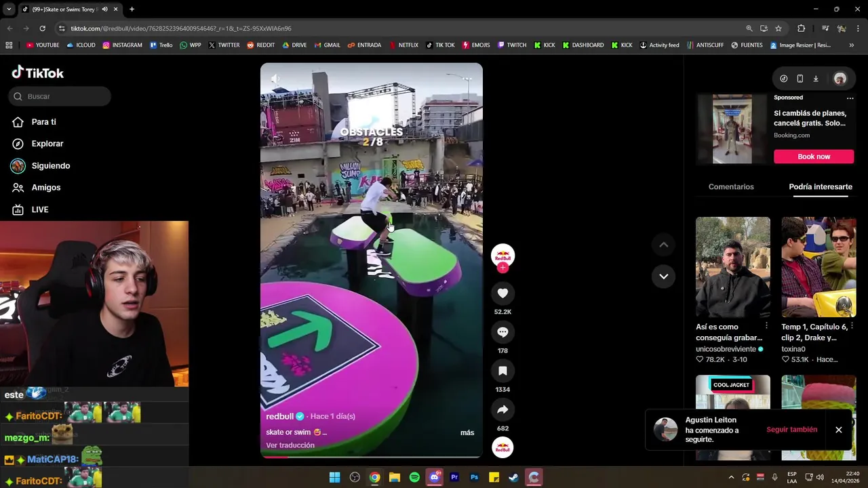The width and height of the screenshot is (868, 488).
Task: Click Seguir también in notification
Action: click(x=791, y=430)
